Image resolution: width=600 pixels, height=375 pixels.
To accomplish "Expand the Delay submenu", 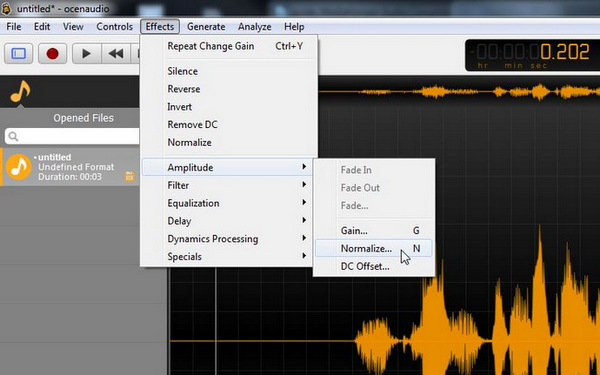I will click(x=227, y=221).
